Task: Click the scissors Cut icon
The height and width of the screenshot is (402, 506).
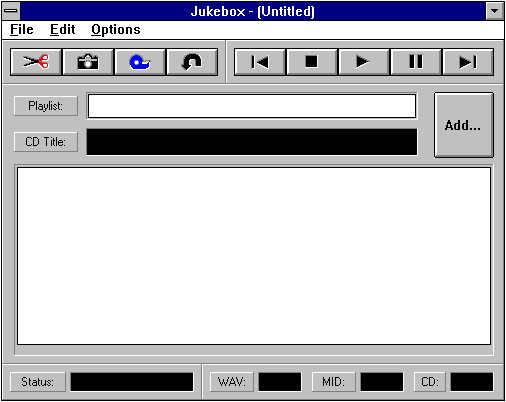Action: (x=36, y=62)
